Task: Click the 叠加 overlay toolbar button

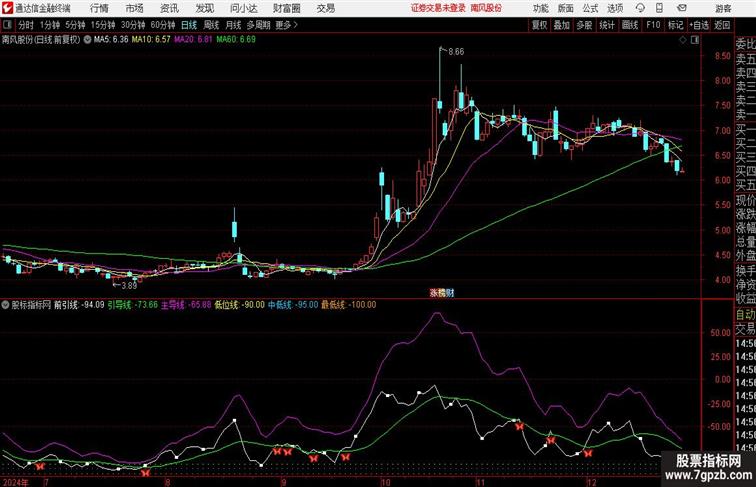Action: click(562, 25)
